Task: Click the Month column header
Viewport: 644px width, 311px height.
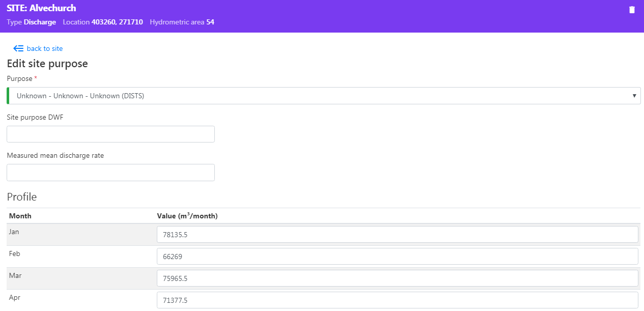Action: point(20,216)
